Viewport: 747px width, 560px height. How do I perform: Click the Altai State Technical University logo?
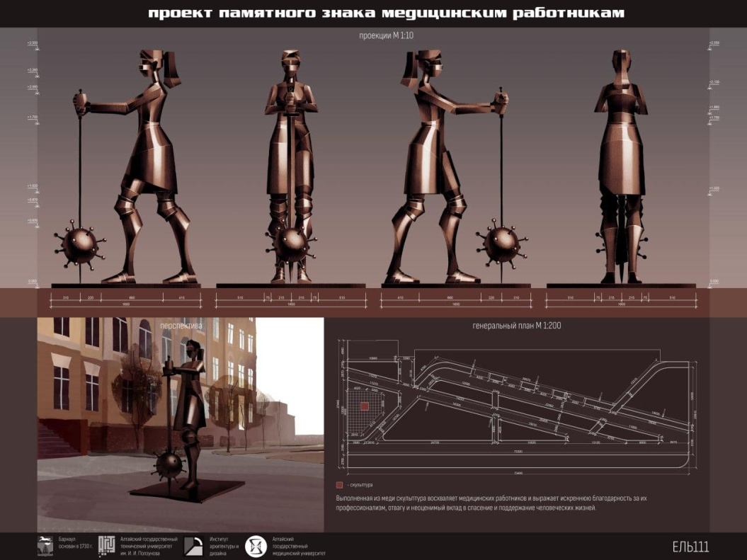(x=107, y=546)
